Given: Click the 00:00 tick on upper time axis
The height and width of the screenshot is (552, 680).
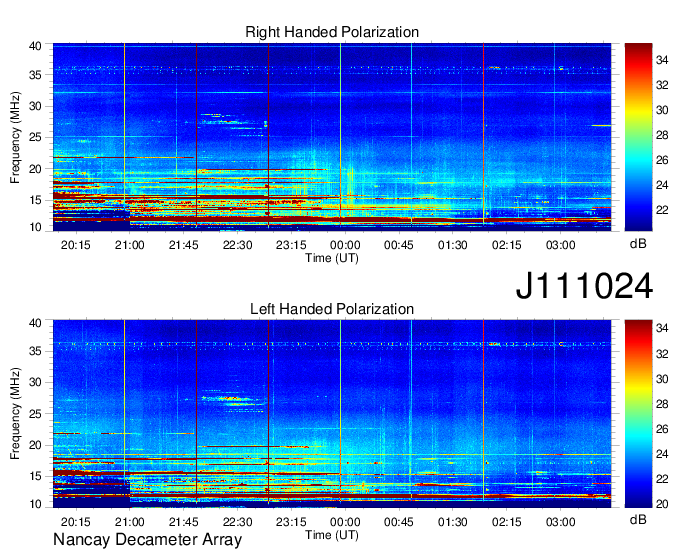Looking at the screenshot, I should coord(345,245).
